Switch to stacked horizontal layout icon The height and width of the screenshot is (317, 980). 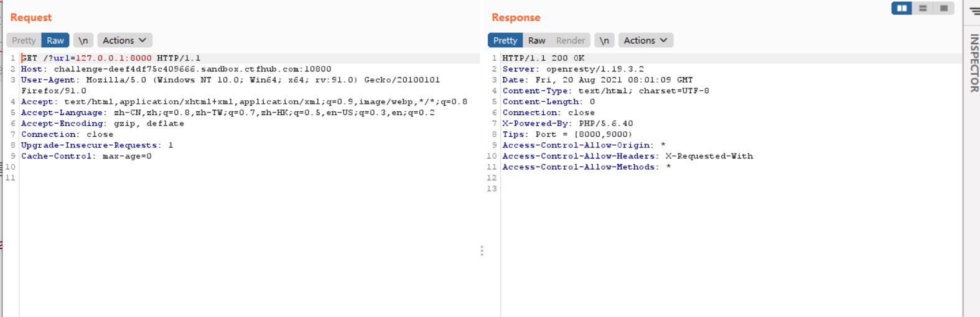923,8
